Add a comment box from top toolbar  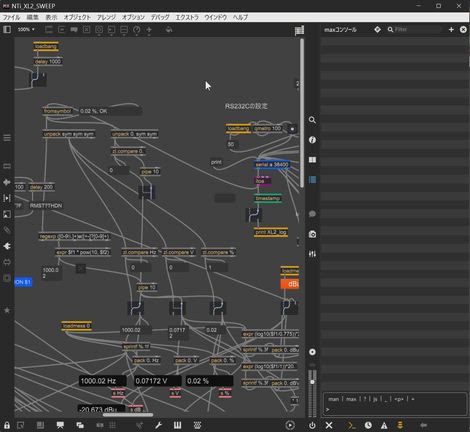(74, 29)
